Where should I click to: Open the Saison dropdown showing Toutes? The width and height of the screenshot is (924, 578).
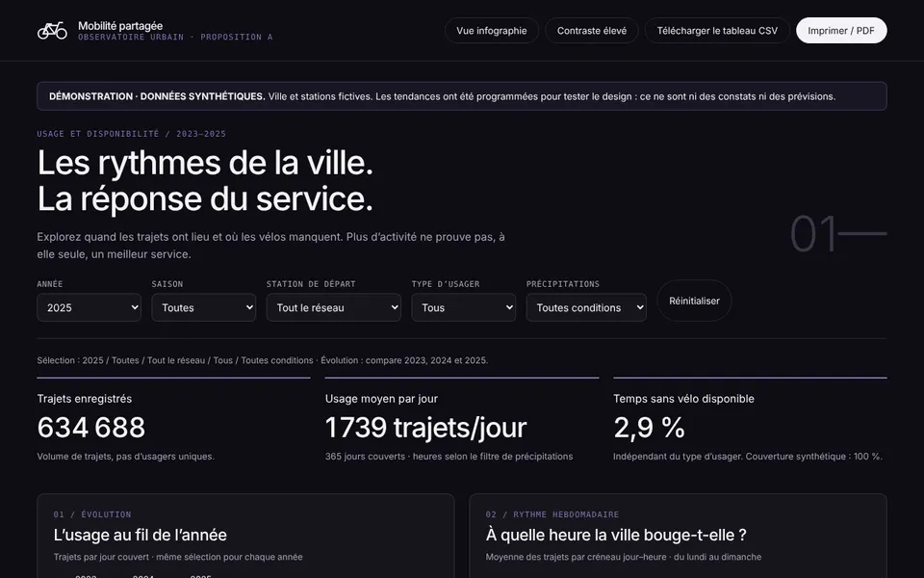(203, 307)
